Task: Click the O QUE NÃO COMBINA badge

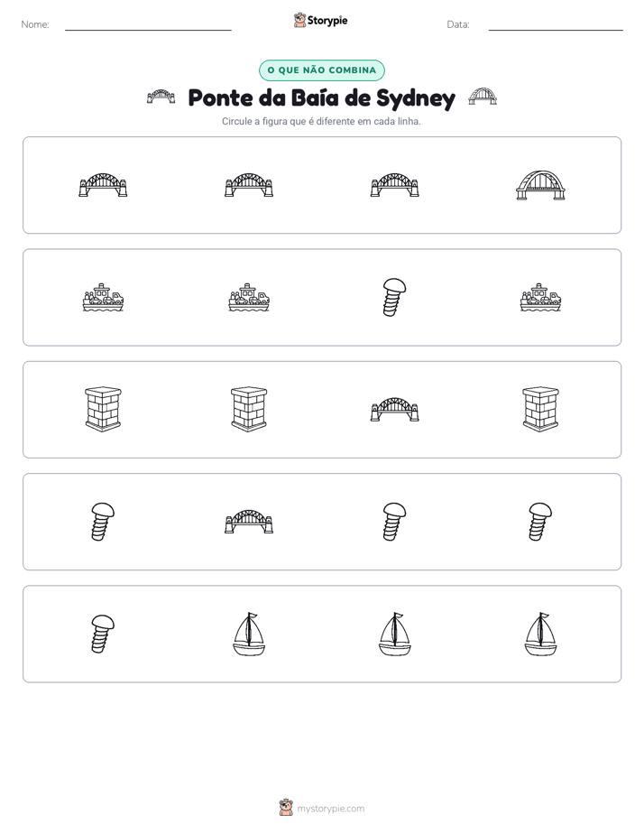Action: 322,70
